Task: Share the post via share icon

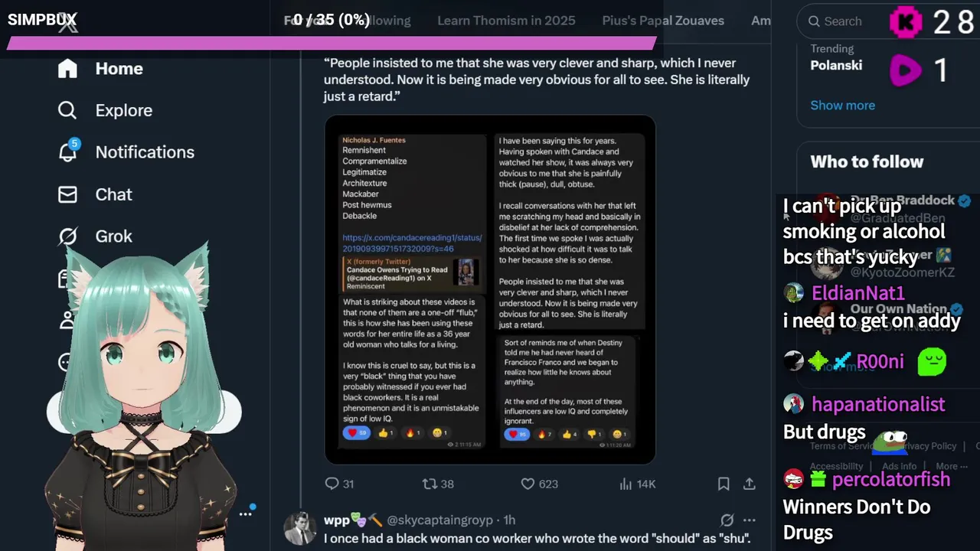Action: pos(750,484)
